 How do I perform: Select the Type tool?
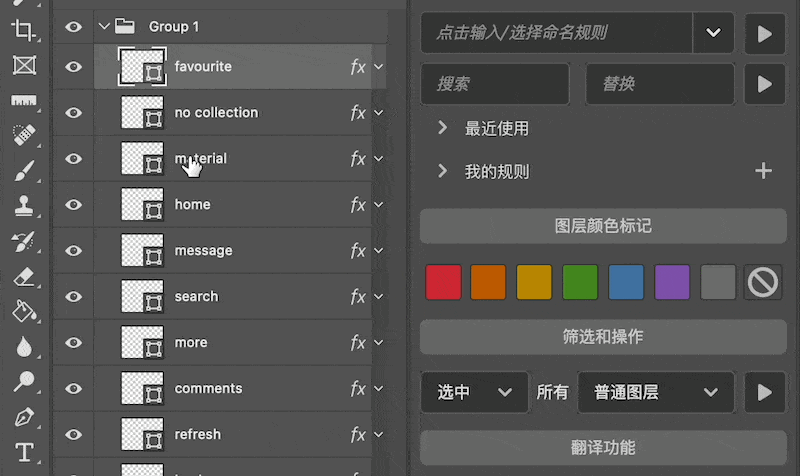pyautogui.click(x=24, y=452)
